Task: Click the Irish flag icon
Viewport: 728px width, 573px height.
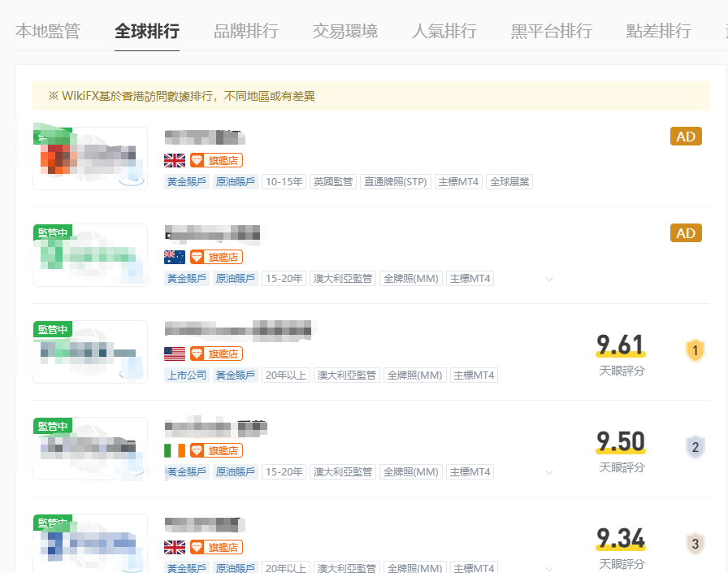Action: [175, 450]
